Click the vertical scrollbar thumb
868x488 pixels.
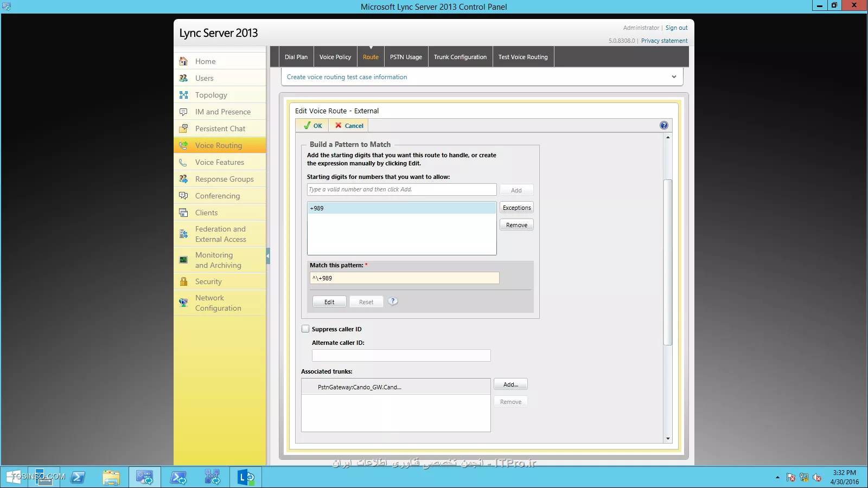tap(668, 262)
